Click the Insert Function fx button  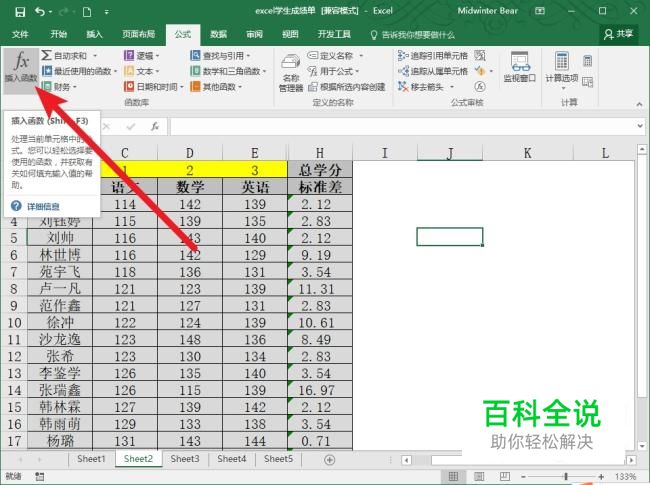pos(21,69)
